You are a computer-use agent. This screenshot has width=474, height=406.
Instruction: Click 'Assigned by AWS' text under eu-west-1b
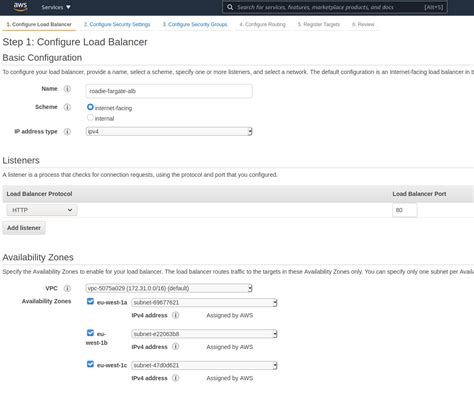(x=230, y=347)
